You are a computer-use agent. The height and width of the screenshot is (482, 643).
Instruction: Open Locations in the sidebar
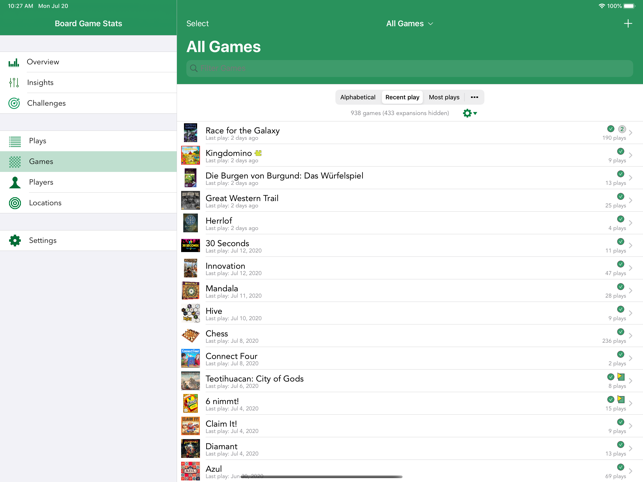coord(45,203)
